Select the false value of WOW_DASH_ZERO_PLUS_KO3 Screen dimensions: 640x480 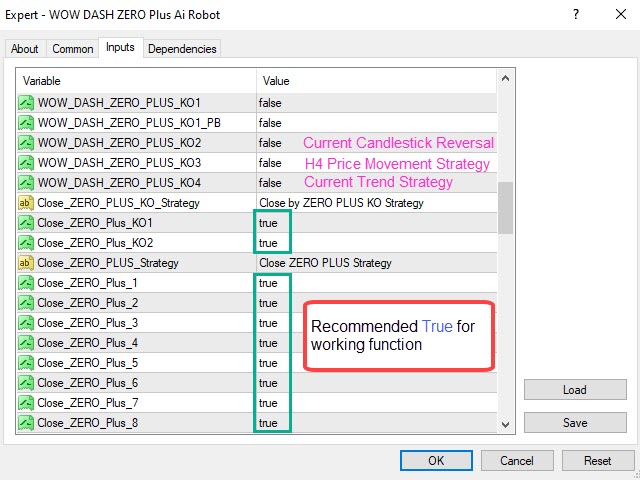tap(270, 163)
